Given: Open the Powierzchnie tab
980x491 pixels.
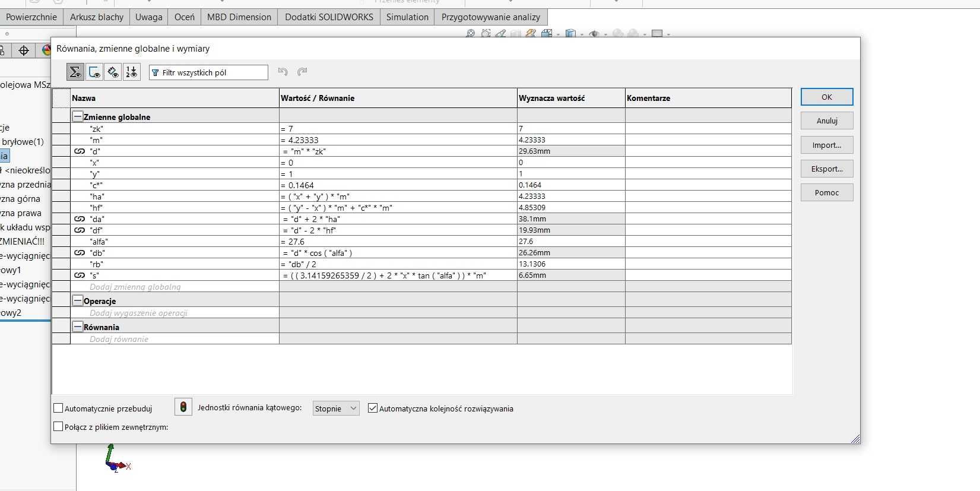Looking at the screenshot, I should pos(31,17).
